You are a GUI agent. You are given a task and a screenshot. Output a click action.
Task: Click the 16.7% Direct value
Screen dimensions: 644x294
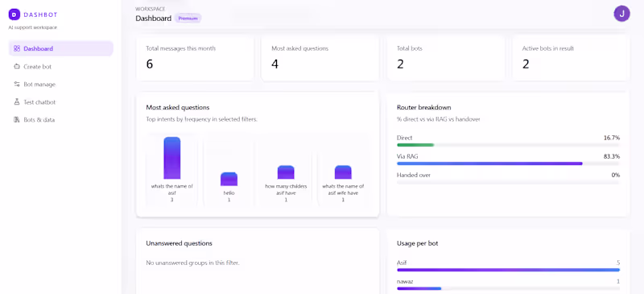(612, 138)
